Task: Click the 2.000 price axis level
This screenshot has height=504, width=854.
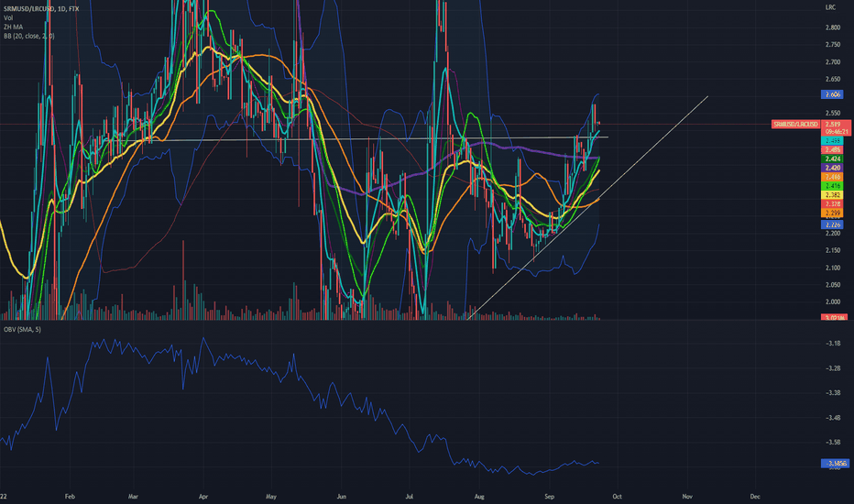Action: click(x=832, y=301)
